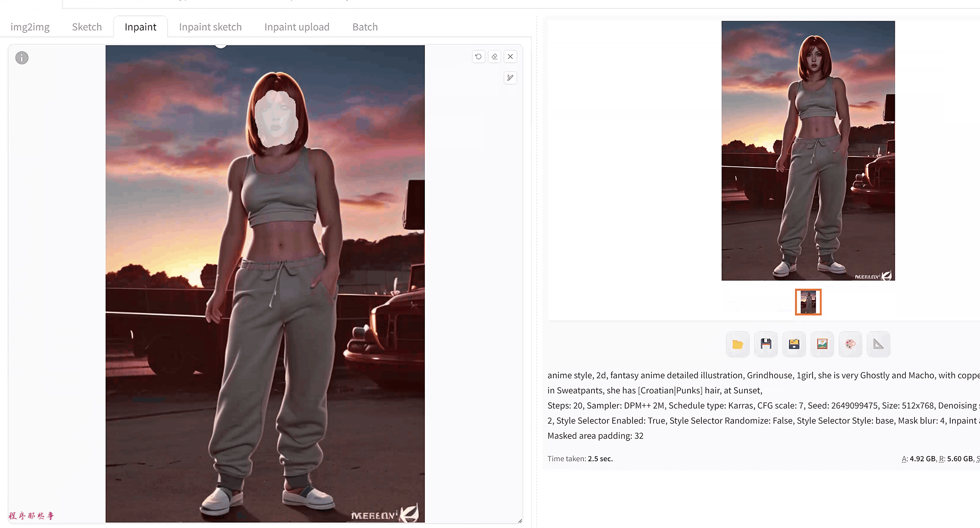This screenshot has width=980, height=528.
Task: Save image to zip archive icon
Action: [x=793, y=344]
